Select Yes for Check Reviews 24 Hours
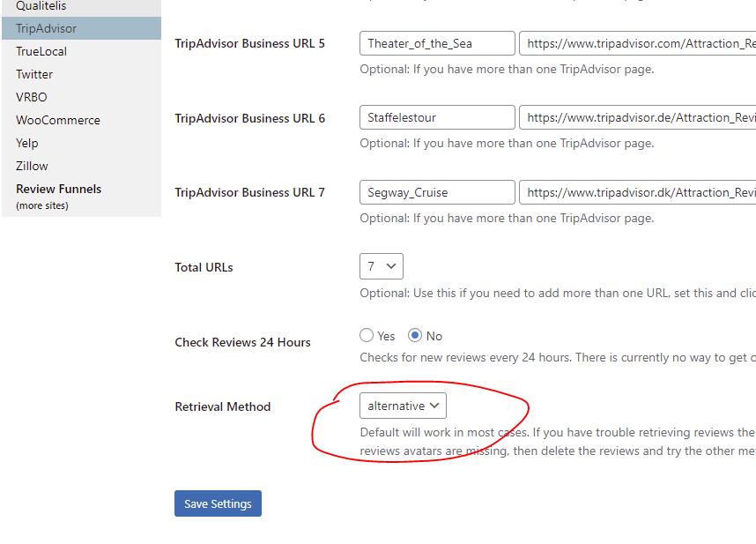The image size is (756, 544). (367, 335)
